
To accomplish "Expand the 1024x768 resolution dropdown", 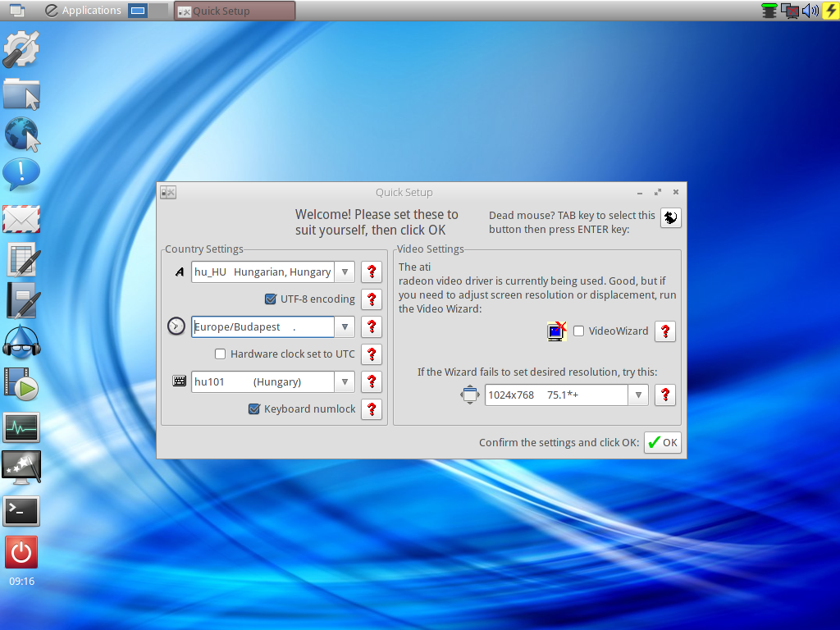I will pos(638,395).
